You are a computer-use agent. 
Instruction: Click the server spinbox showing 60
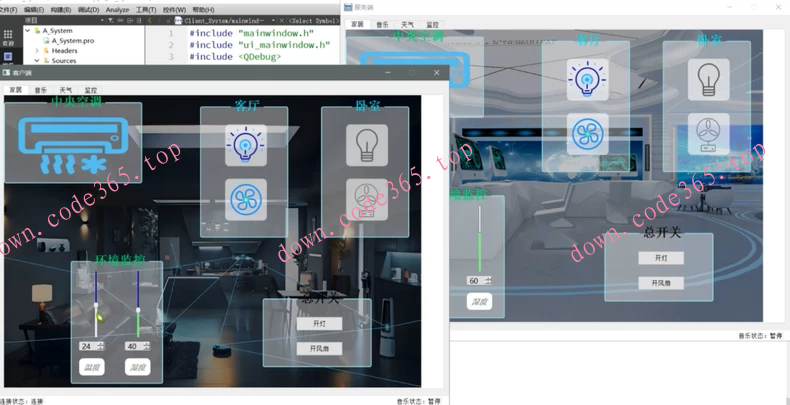(x=479, y=281)
